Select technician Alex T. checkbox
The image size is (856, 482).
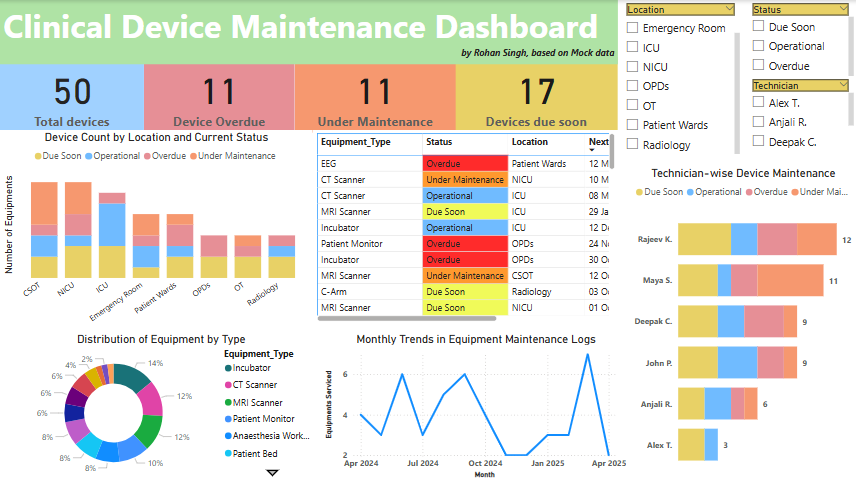coord(758,102)
